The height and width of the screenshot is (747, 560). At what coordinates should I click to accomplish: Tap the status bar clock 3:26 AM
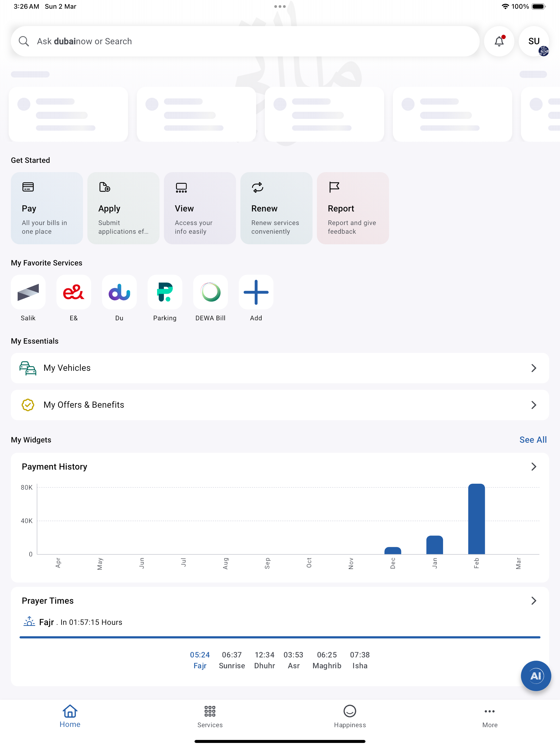pos(26,7)
